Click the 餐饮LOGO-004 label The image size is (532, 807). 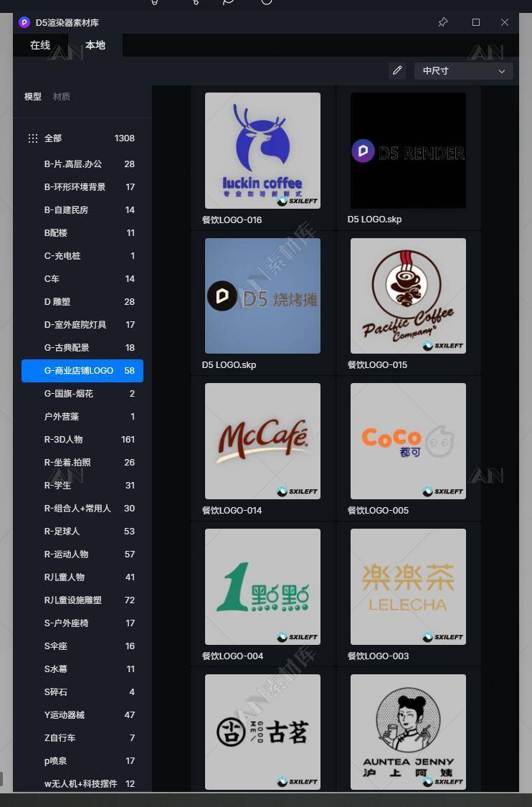coord(232,656)
